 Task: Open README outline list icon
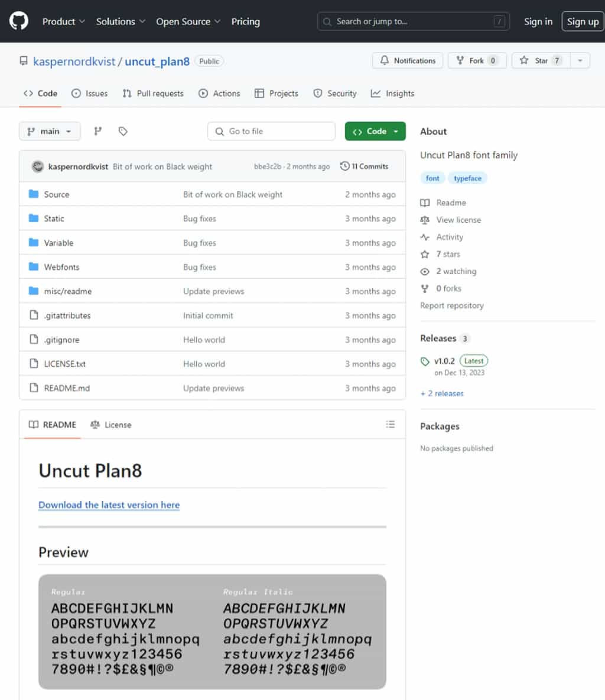coord(390,424)
